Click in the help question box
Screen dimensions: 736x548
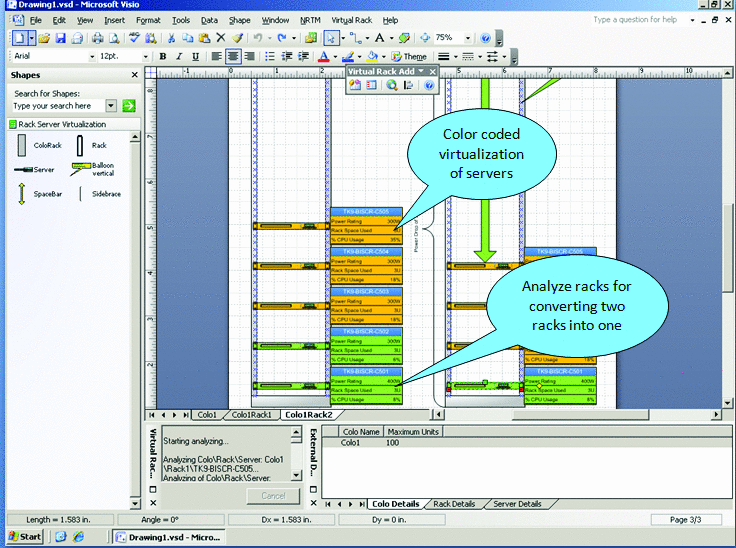[638, 20]
